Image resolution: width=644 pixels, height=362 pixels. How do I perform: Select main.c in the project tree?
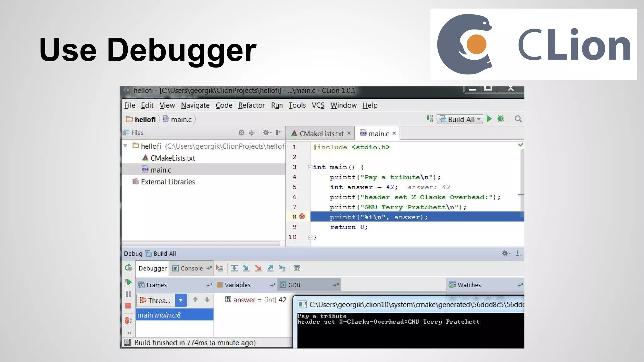click(157, 170)
